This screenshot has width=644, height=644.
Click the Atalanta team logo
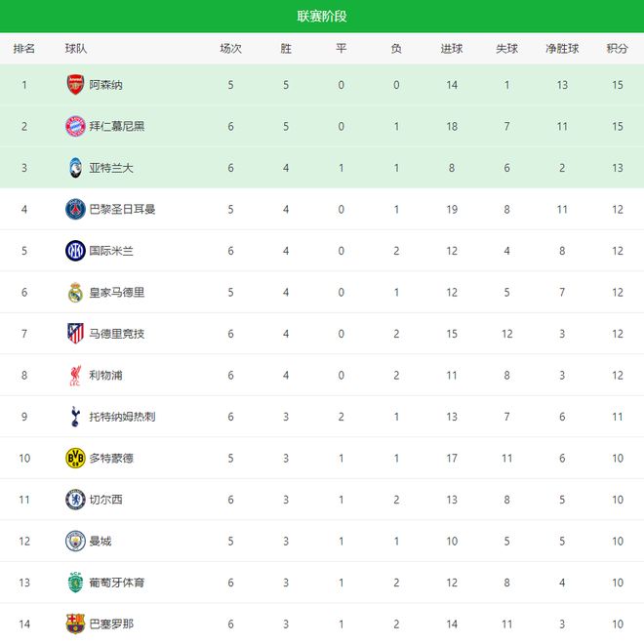(x=75, y=168)
